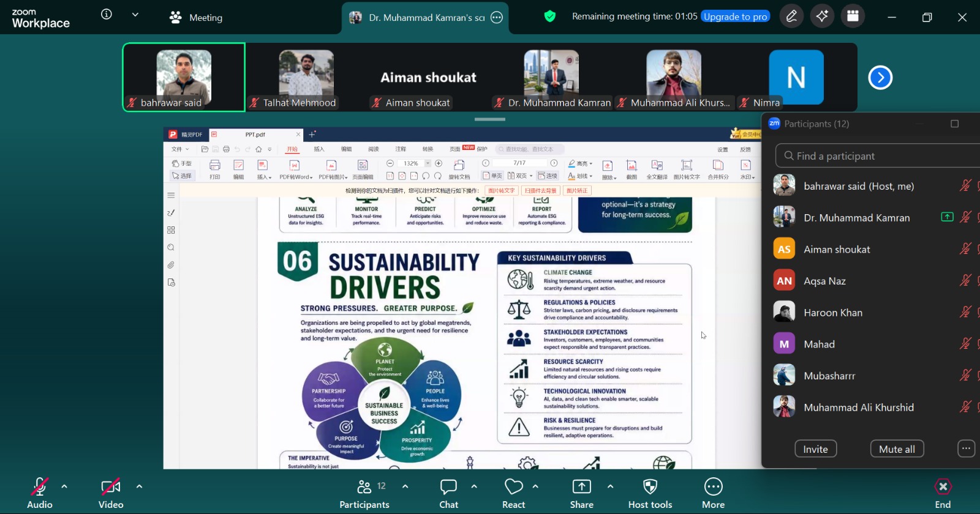This screenshot has width=980, height=514.
Task: Select the 选择 selection tool
Action: point(182,176)
